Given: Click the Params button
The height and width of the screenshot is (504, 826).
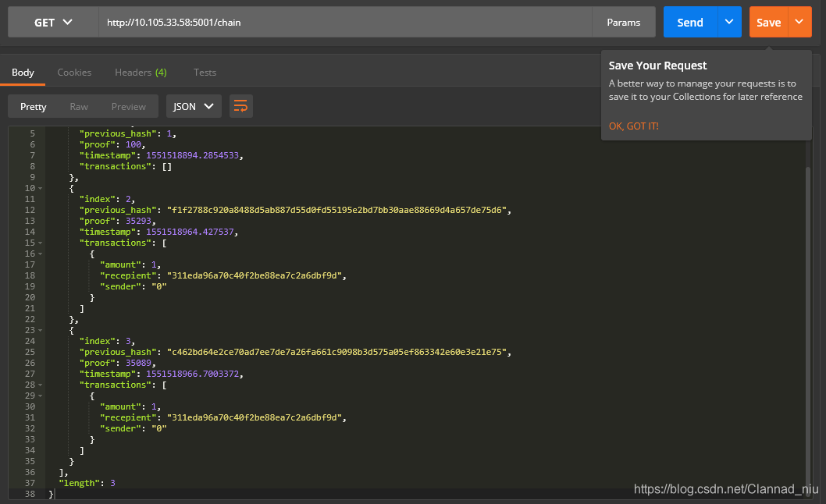Looking at the screenshot, I should (x=624, y=22).
